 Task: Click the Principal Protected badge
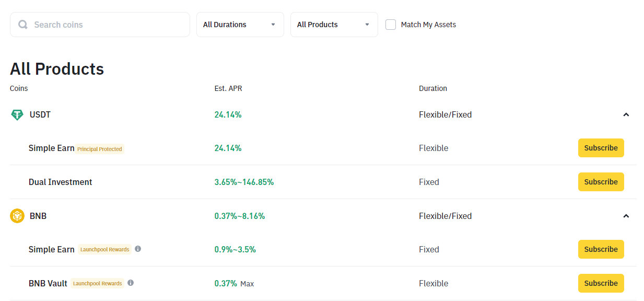pos(99,149)
